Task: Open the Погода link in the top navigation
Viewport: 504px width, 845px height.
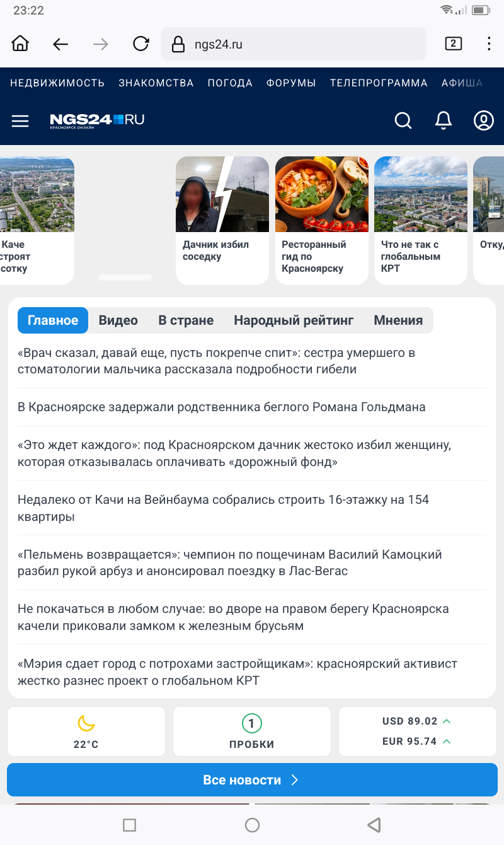Action: pos(230,83)
